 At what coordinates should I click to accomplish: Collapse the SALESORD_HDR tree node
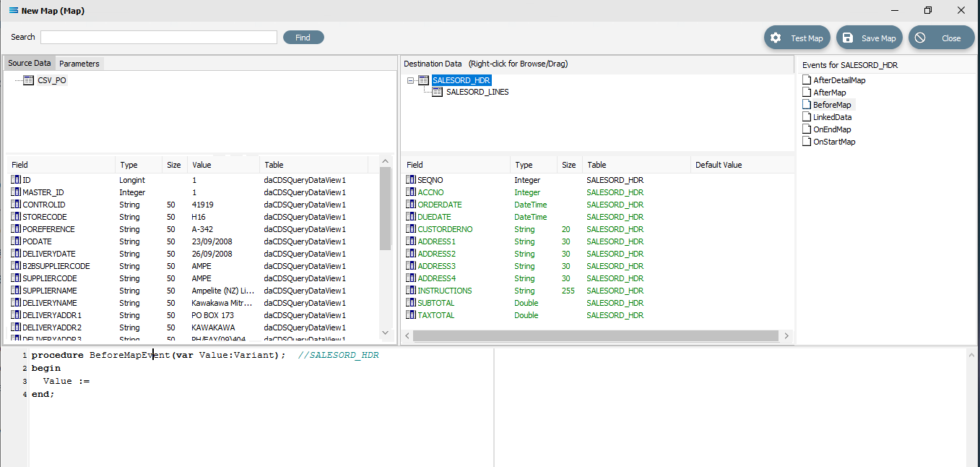tap(410, 80)
